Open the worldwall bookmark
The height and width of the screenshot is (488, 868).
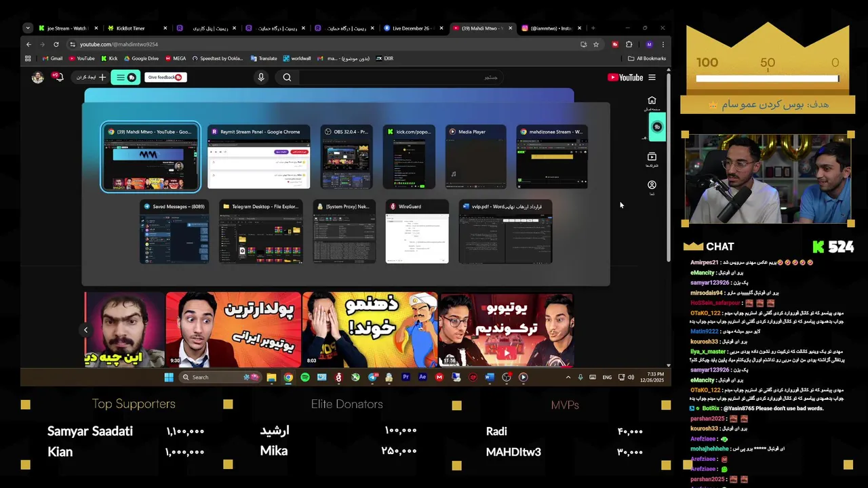point(297,58)
